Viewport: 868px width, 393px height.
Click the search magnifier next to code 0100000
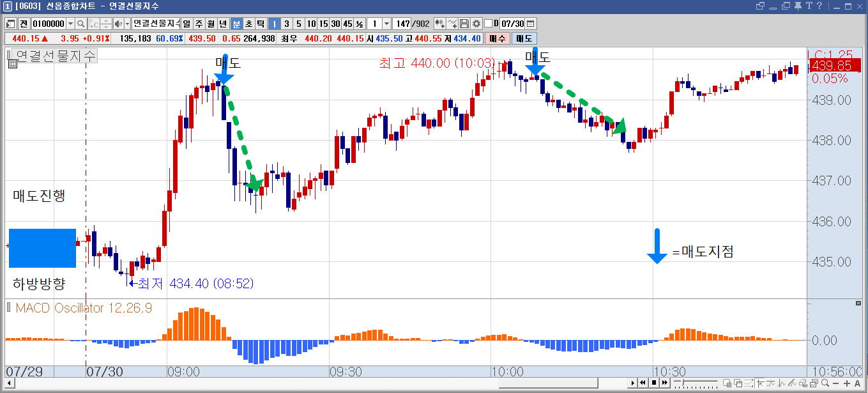click(x=81, y=24)
